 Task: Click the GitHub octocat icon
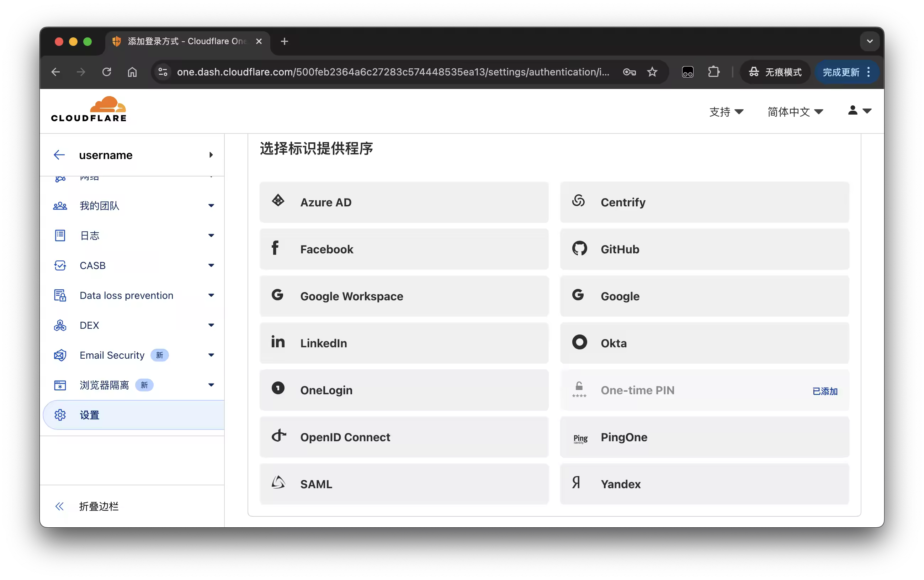coord(579,248)
